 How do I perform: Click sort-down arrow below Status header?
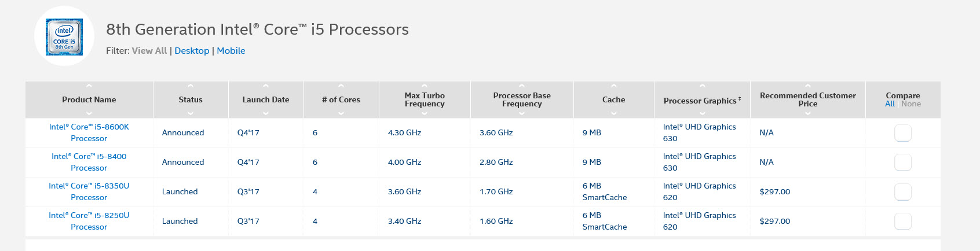[191, 113]
